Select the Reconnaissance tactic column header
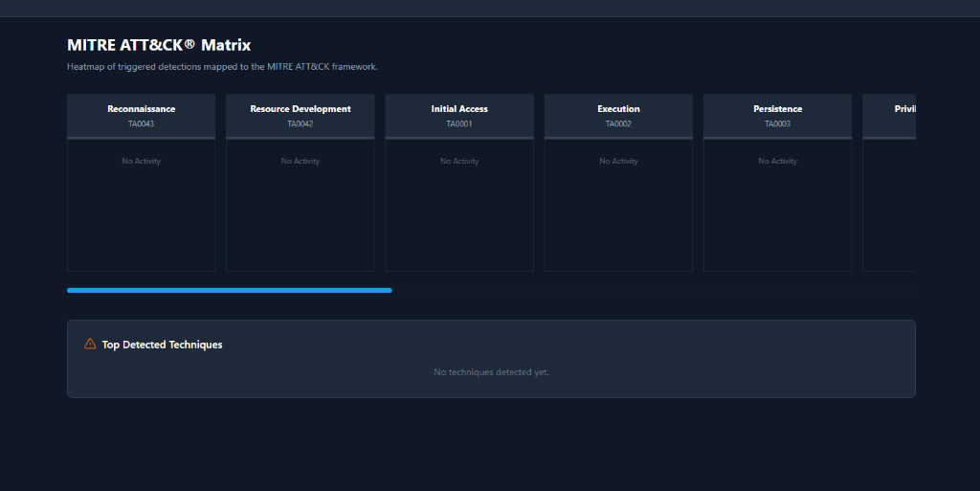Image resolution: width=980 pixels, height=491 pixels. [x=141, y=109]
